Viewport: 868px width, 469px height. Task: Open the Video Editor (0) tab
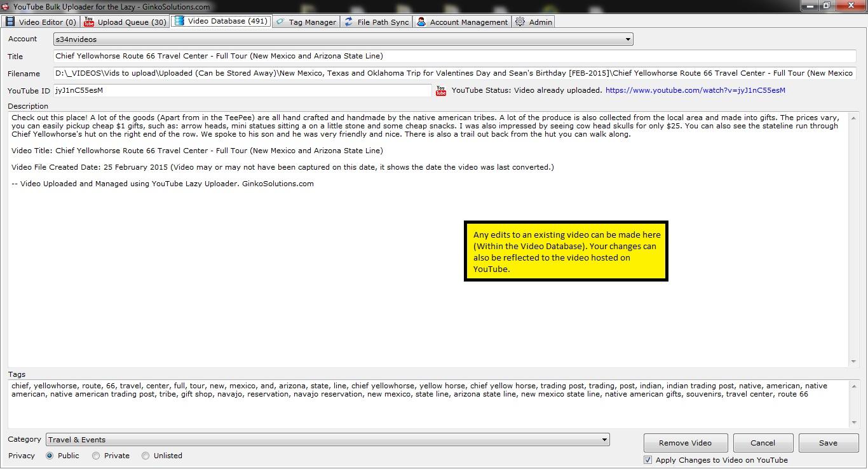[x=41, y=22]
